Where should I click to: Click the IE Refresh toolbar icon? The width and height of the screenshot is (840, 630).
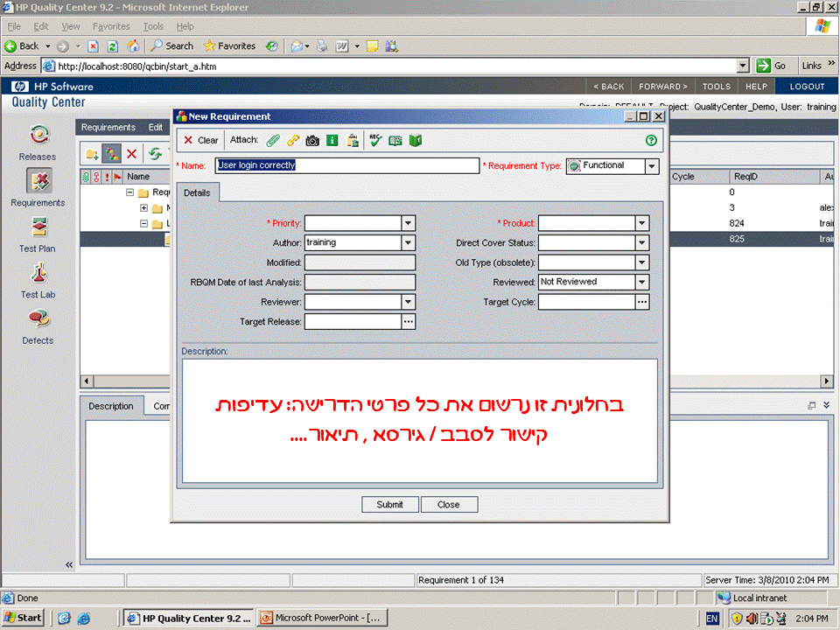(x=113, y=46)
